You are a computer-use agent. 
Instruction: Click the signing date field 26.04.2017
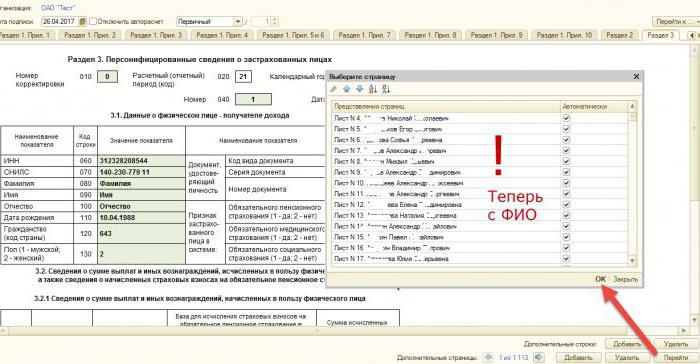(60, 21)
